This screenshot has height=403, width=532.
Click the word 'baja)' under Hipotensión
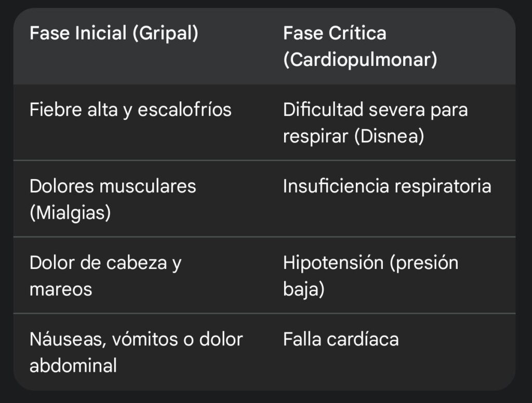click(304, 289)
